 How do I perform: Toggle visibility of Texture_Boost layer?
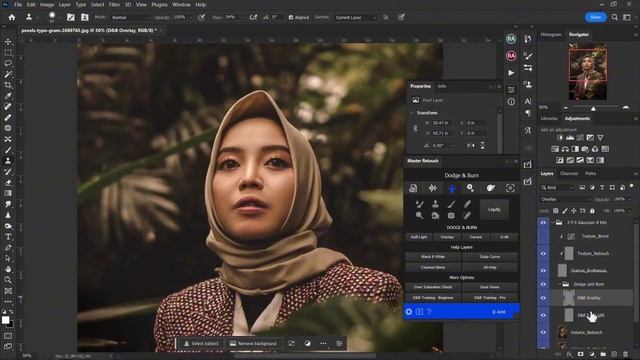543,236
